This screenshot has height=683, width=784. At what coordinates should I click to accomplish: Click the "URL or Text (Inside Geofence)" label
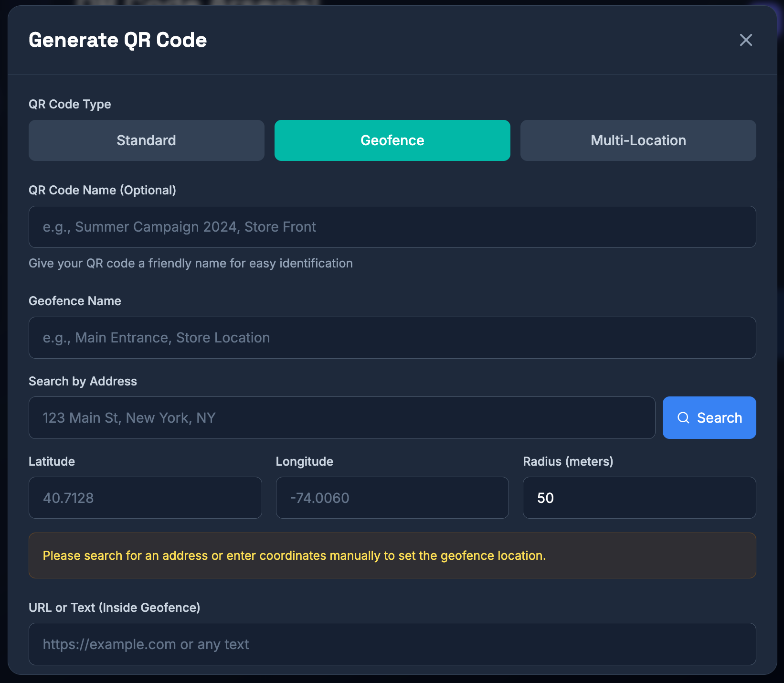114,608
